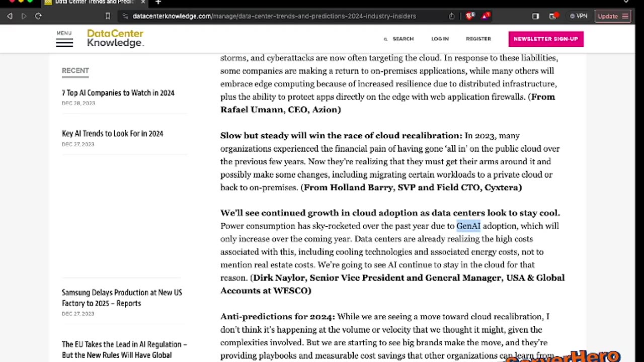Reload the page

pos(38,16)
